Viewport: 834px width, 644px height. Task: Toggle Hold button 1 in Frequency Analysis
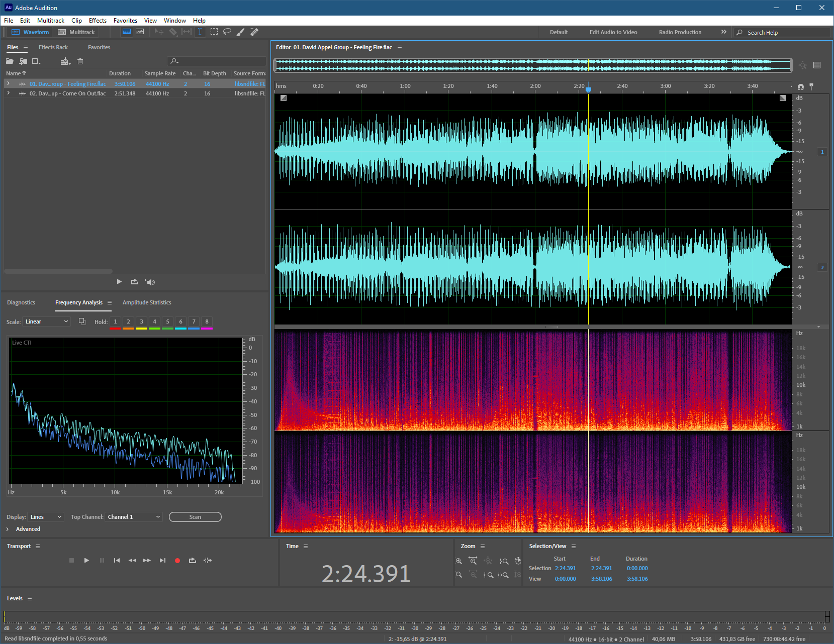tap(115, 321)
